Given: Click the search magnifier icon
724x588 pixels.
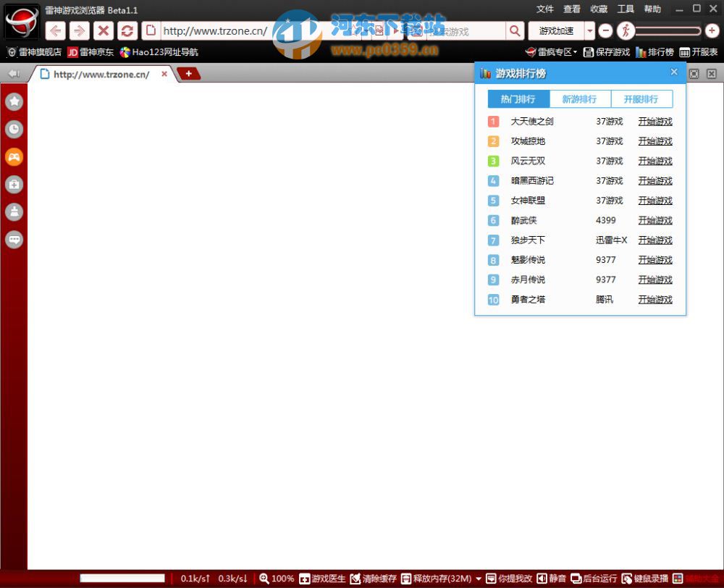Looking at the screenshot, I should point(515,31).
